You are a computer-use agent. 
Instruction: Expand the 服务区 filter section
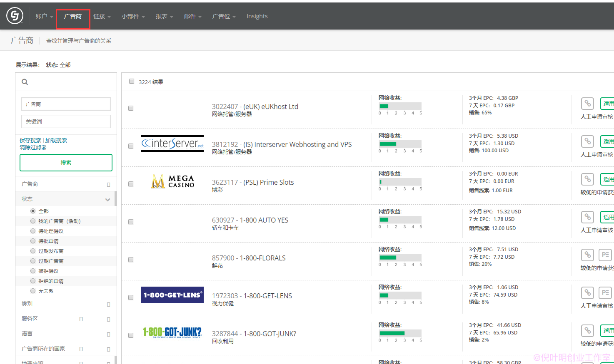[66, 319]
